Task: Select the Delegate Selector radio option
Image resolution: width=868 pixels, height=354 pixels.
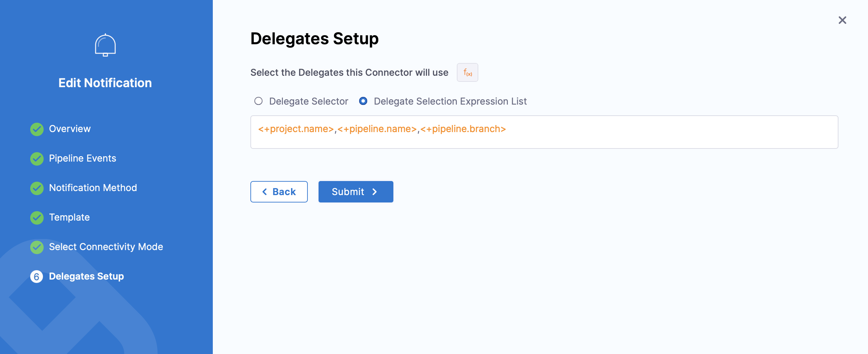Action: (x=258, y=101)
